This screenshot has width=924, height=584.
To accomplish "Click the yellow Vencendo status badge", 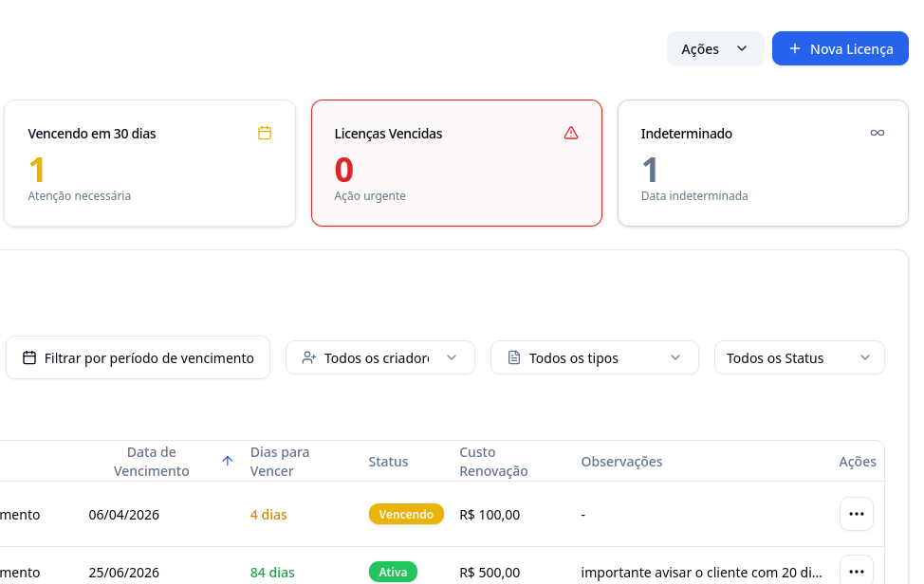I will 406,514.
